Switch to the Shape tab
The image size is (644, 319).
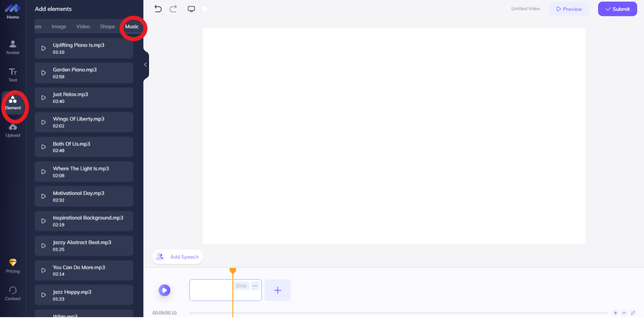click(107, 27)
